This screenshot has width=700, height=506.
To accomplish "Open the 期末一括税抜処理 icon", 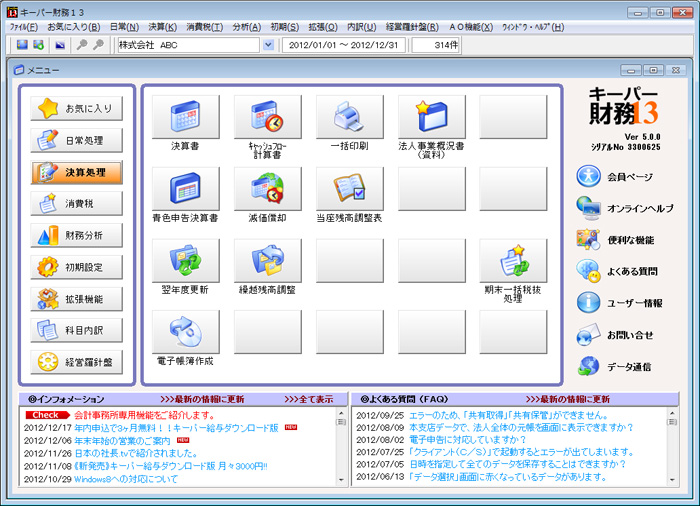I will tap(513, 260).
